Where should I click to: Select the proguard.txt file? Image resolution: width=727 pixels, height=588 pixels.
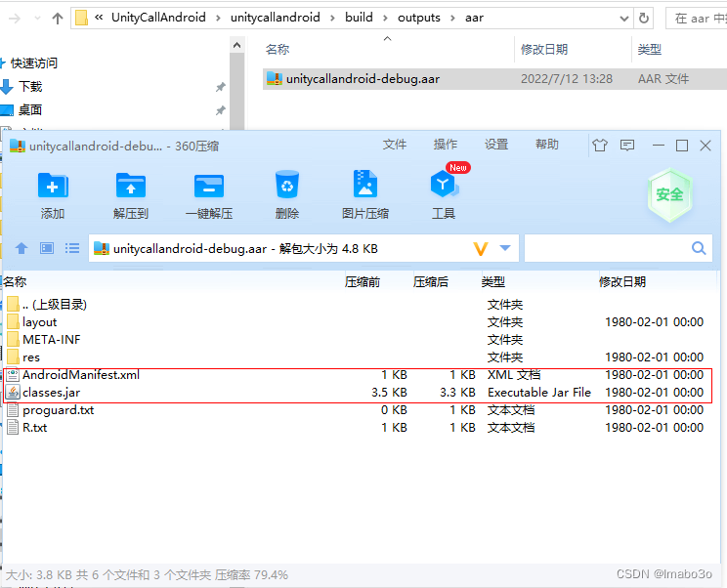coord(58,410)
